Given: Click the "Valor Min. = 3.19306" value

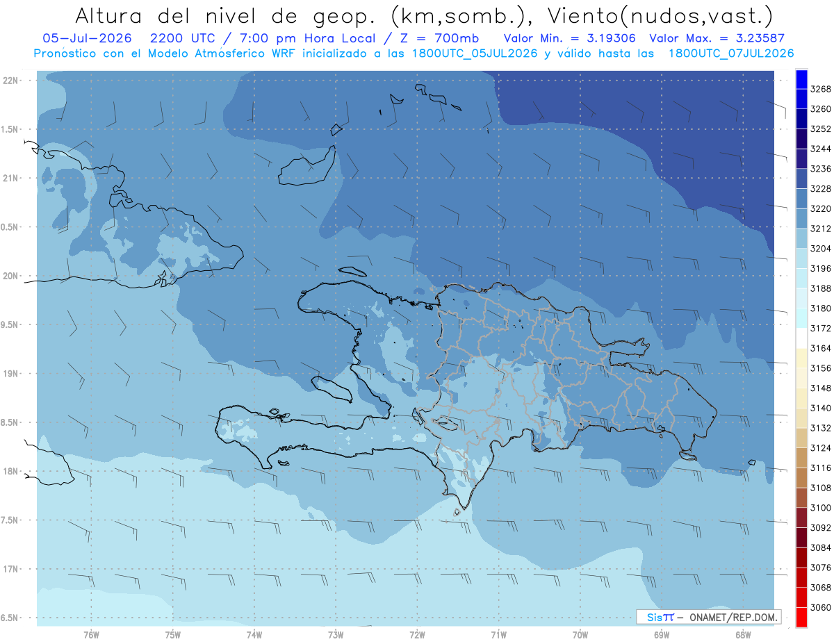Looking at the screenshot, I should point(570,38).
